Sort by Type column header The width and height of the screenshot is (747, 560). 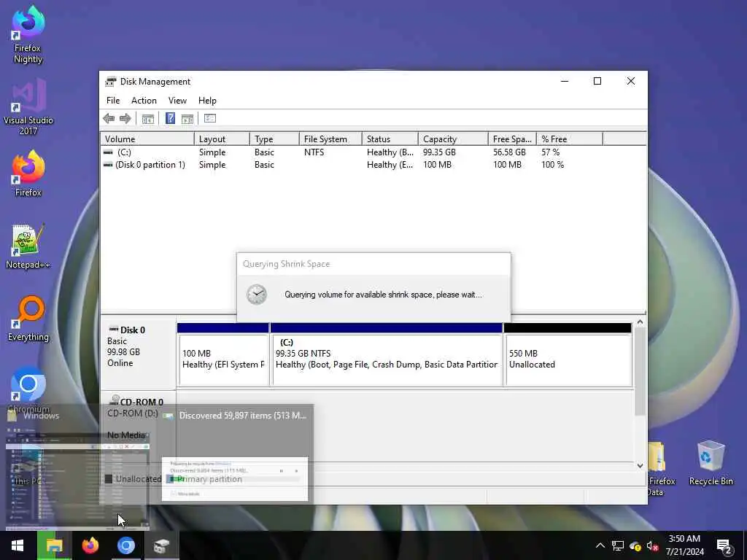274,139
